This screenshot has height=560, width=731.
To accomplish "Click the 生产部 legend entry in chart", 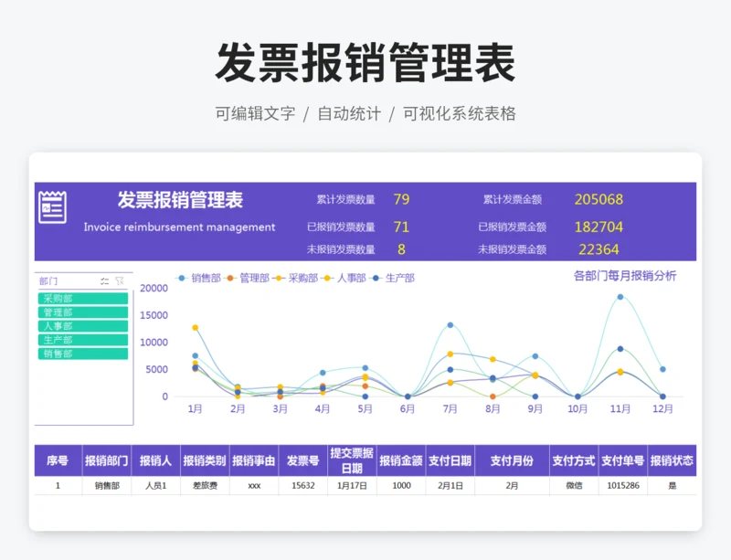I will pyautogui.click(x=393, y=278).
